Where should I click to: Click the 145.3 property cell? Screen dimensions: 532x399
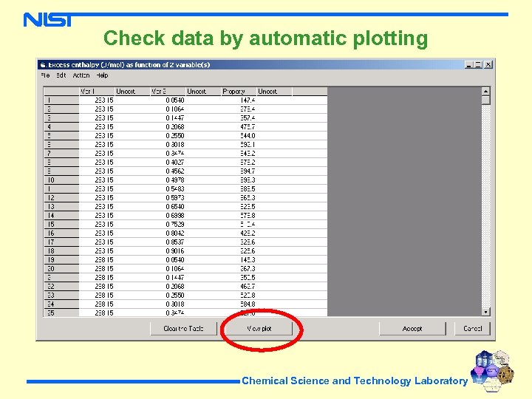click(x=239, y=260)
